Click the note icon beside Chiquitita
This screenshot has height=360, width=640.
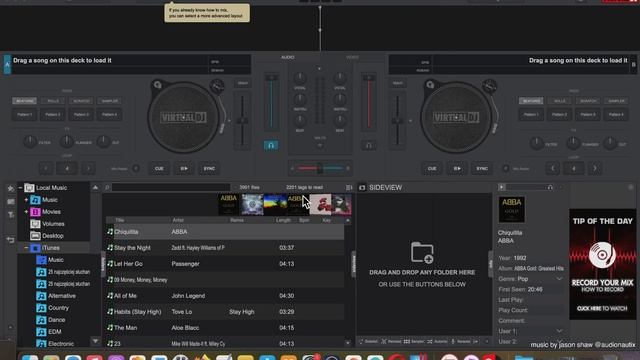[x=110, y=231]
